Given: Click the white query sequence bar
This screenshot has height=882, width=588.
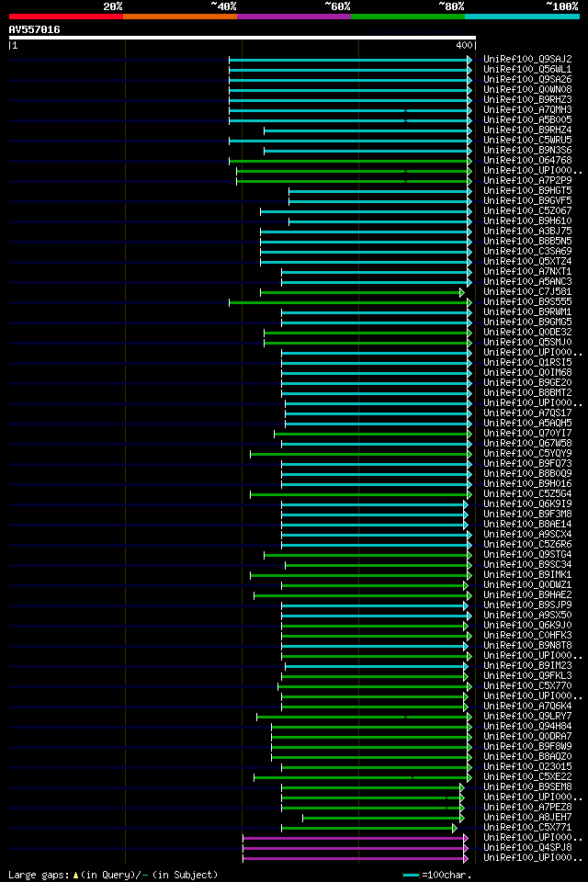Looking at the screenshot, I should point(243,38).
